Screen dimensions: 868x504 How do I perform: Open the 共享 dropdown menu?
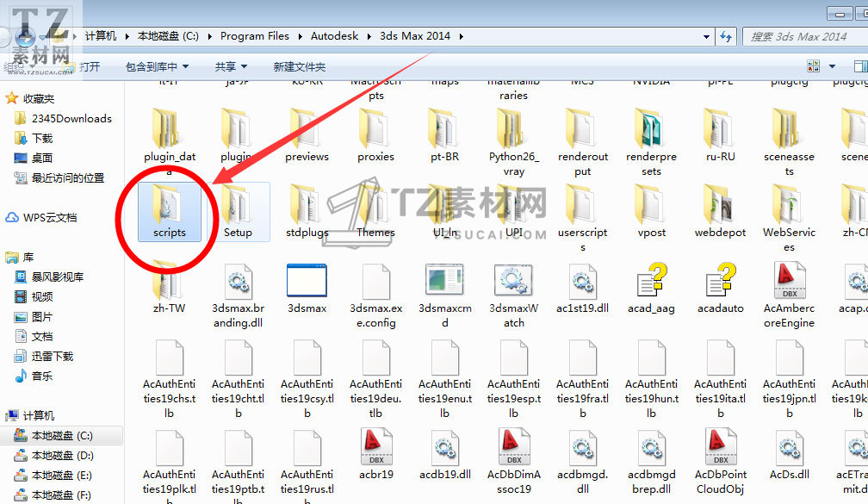231,66
